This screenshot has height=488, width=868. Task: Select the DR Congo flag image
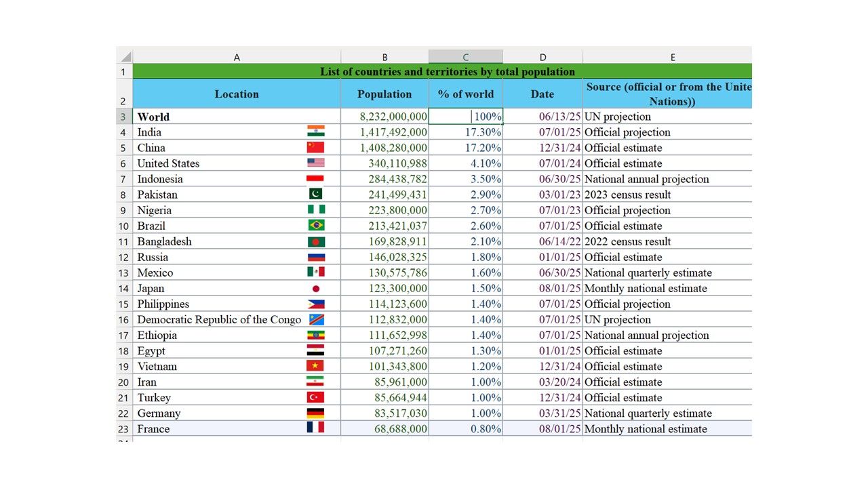click(315, 319)
